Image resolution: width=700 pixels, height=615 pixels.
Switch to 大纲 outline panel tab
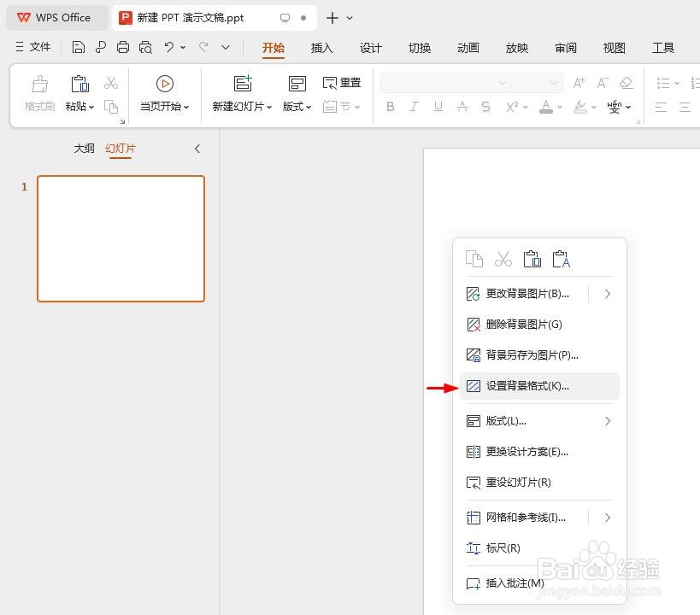click(x=84, y=149)
